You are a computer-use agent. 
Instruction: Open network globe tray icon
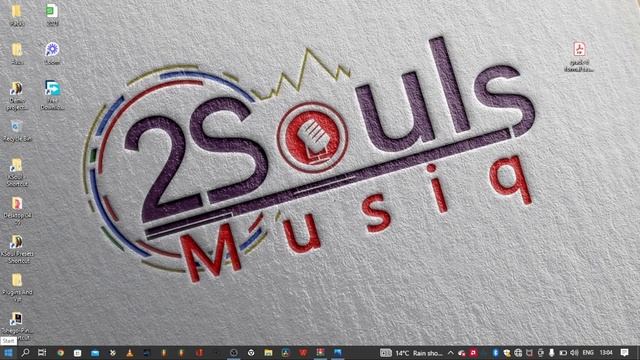518,353
